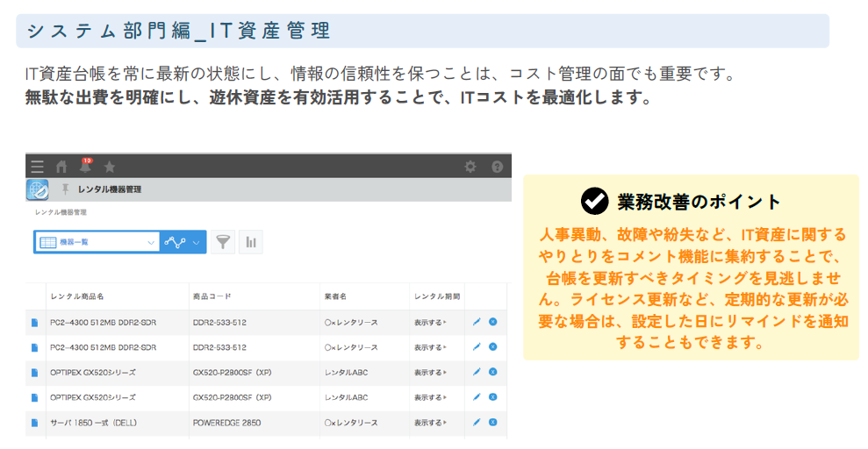Click the レンタル商品名 column header
Image resolution: width=868 pixels, height=449 pixels.
[x=77, y=296]
